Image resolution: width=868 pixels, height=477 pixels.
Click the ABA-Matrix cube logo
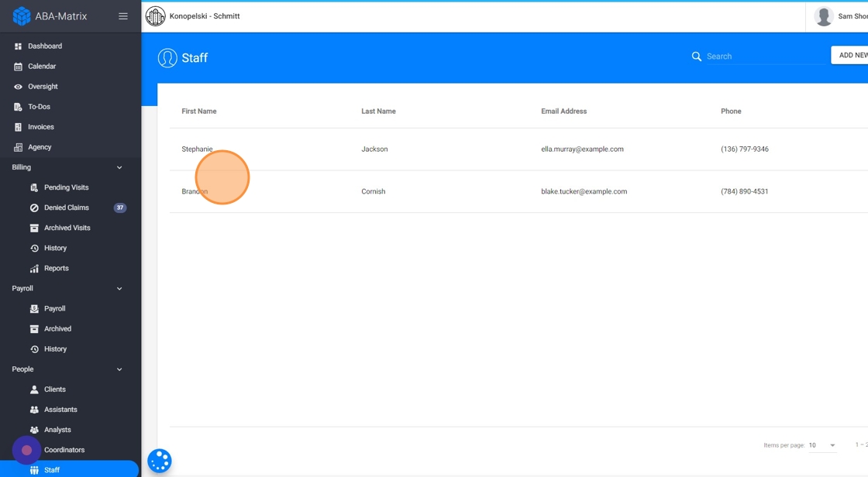(22, 16)
